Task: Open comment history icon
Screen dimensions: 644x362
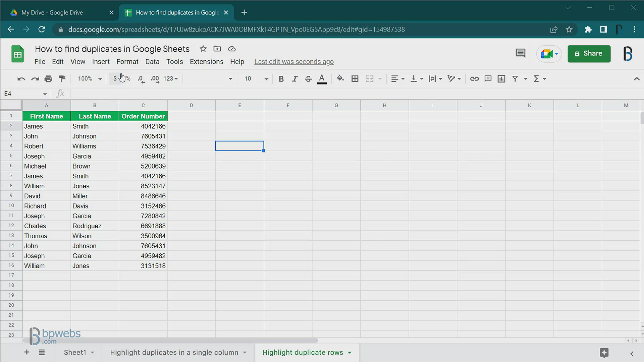Action: click(x=521, y=53)
